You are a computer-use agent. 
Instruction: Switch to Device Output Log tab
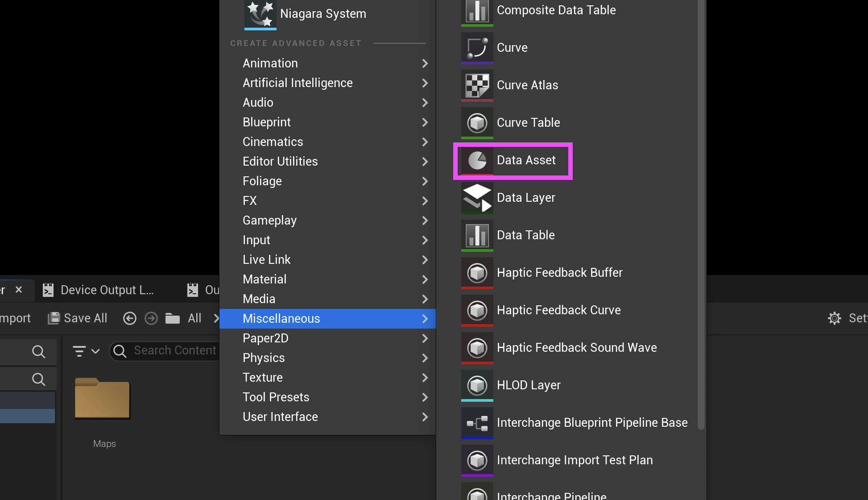(106, 290)
